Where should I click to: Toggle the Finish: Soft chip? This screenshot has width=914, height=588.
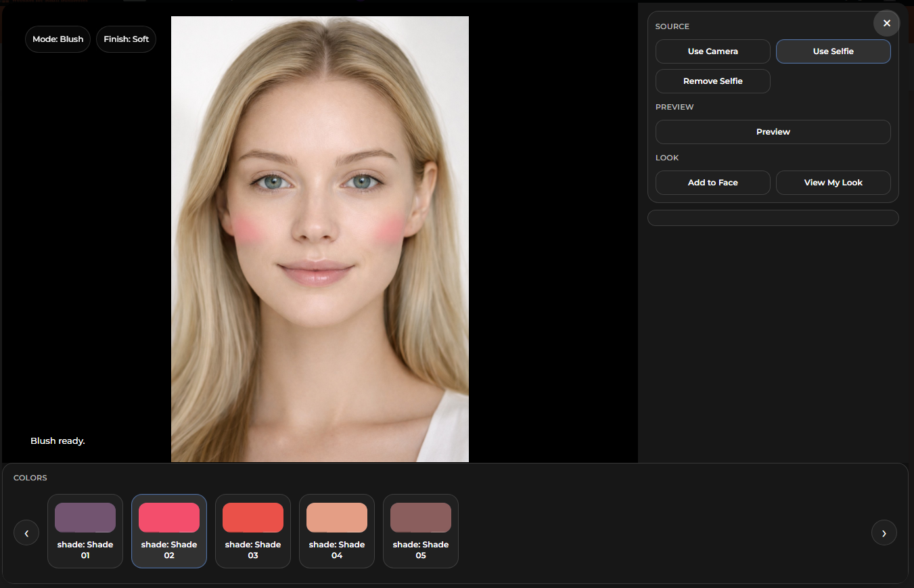(x=127, y=39)
